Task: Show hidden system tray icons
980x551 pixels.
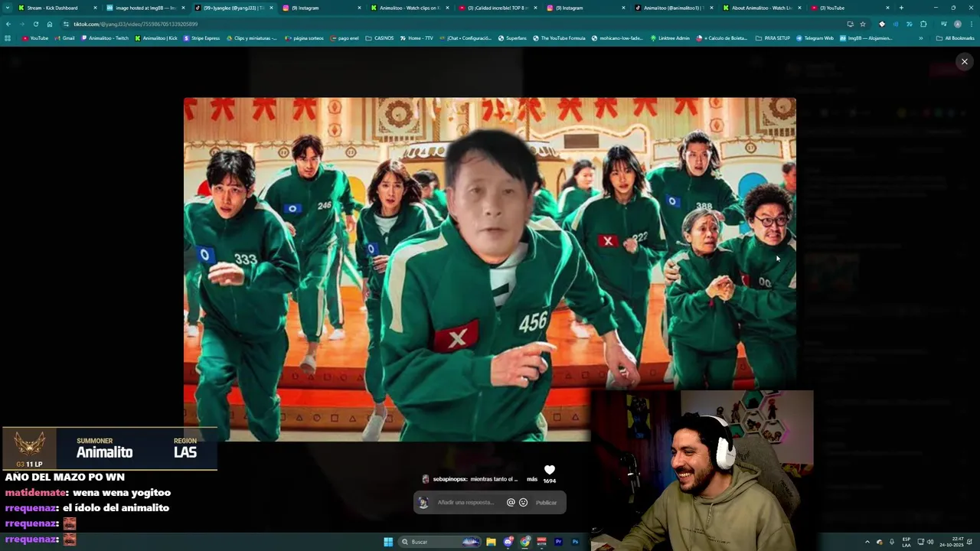Action: pos(867,542)
